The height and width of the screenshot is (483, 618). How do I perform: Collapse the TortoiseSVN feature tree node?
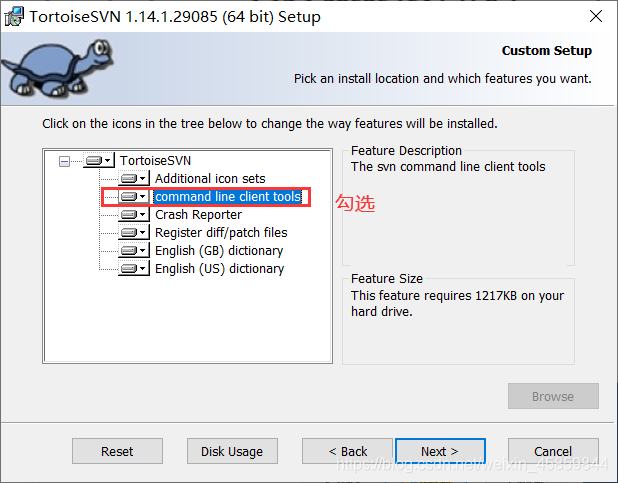click(64, 161)
